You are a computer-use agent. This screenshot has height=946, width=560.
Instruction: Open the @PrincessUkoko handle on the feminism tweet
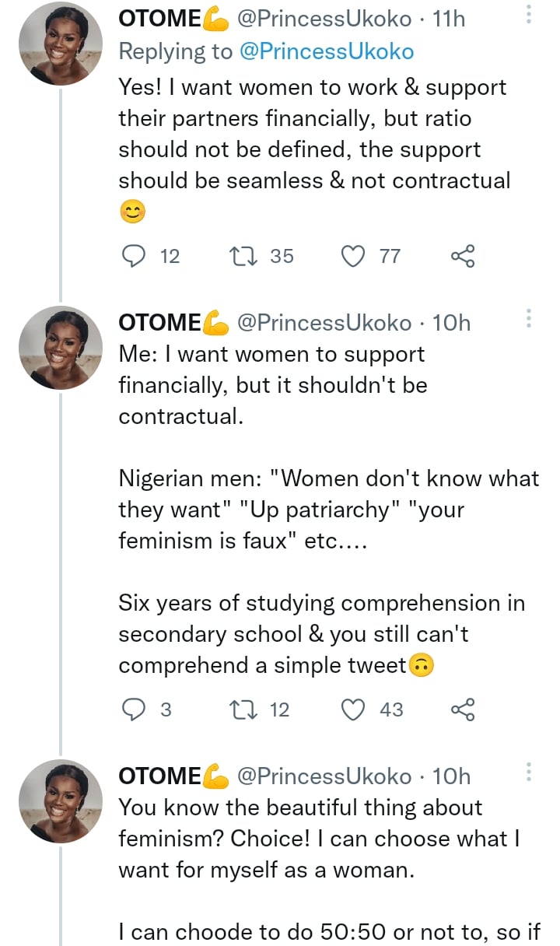click(324, 776)
